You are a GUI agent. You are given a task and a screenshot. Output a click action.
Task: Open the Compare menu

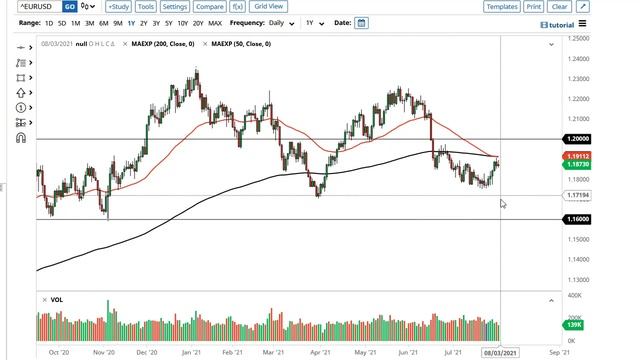209,7
